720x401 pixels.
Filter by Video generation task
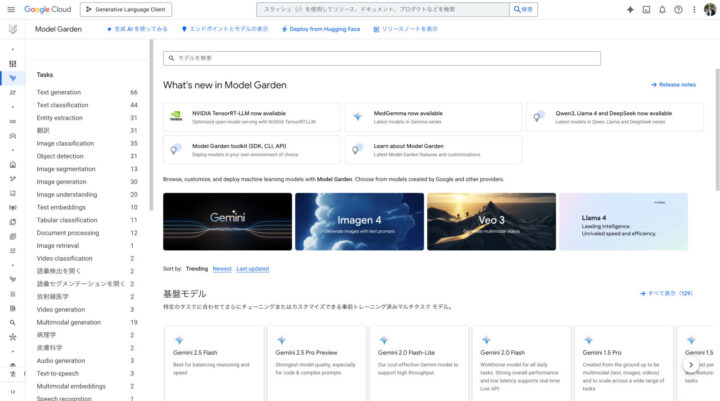[x=87, y=310]
